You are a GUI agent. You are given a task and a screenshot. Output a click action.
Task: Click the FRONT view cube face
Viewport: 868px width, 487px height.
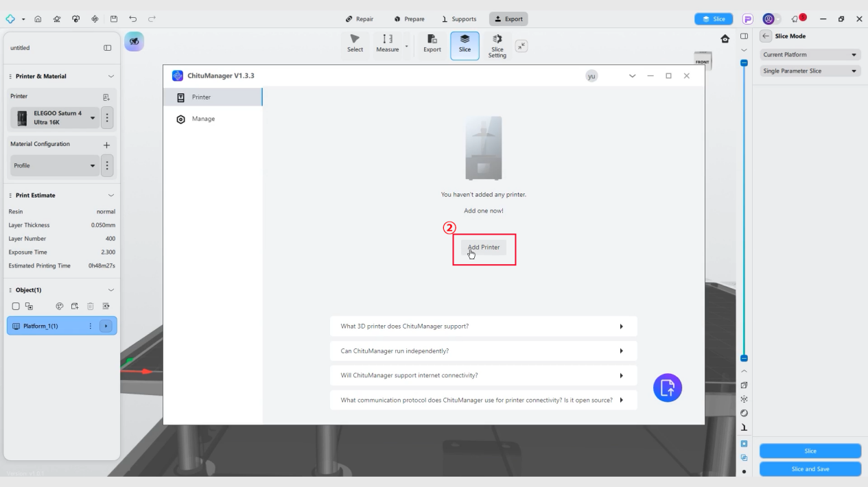tap(703, 61)
